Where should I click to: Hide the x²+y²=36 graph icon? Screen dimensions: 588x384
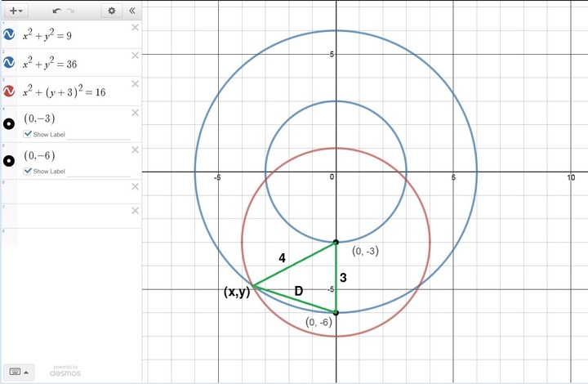[9, 63]
